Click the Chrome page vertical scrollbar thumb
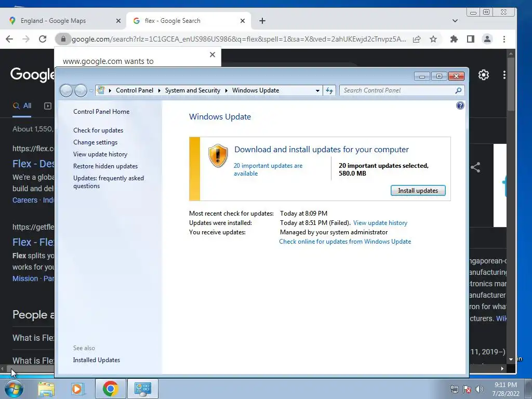This screenshot has width=532, height=399. coord(511,84)
